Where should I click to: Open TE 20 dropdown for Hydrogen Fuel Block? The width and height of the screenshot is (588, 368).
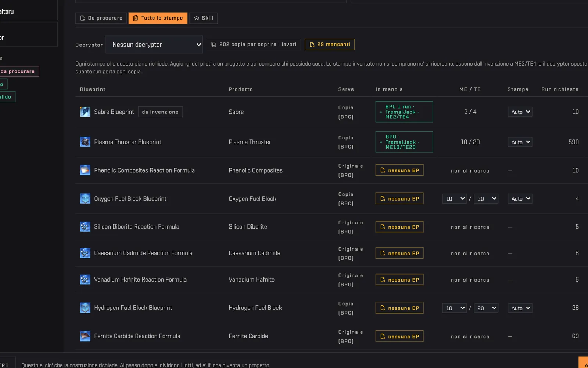486,308
